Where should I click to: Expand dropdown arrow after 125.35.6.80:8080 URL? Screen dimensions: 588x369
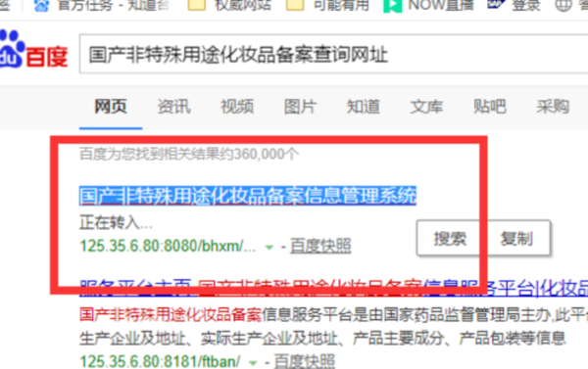tap(269, 248)
